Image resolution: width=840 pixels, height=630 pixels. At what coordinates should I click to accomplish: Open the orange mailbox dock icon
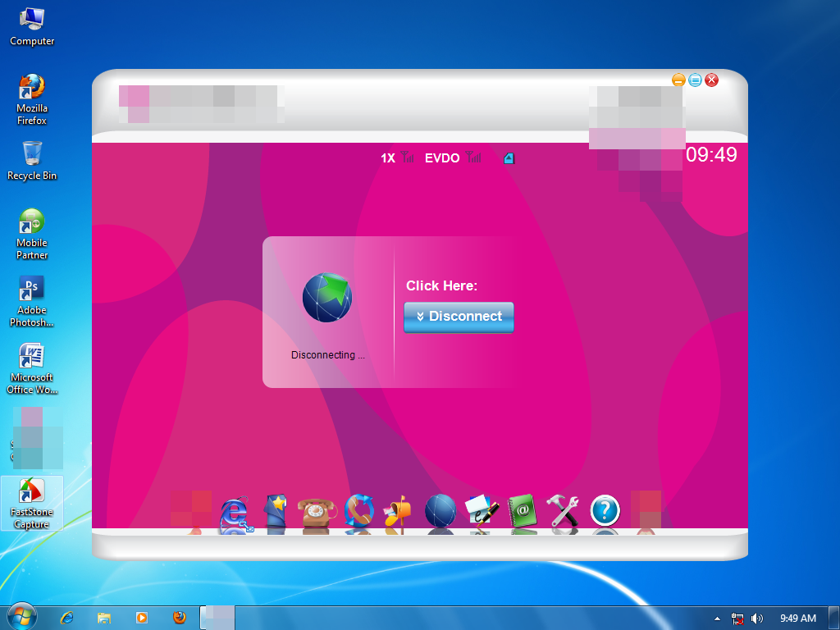point(399,512)
